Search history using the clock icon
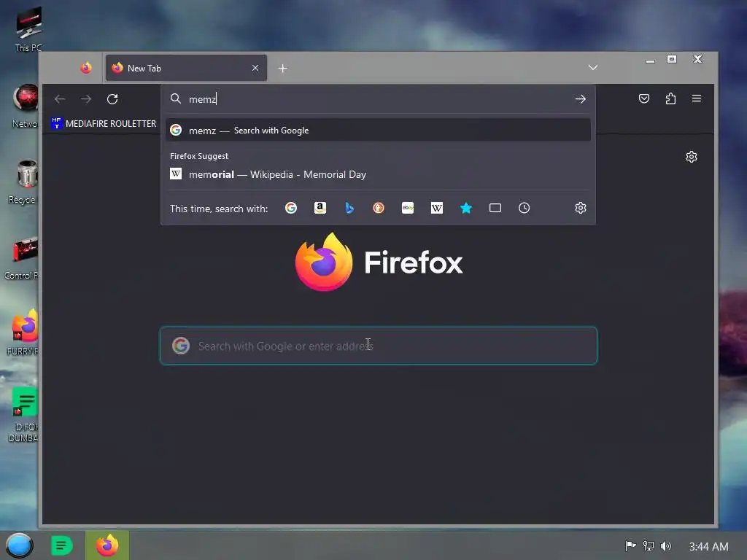Viewport: 747px width, 560px height. tap(524, 208)
